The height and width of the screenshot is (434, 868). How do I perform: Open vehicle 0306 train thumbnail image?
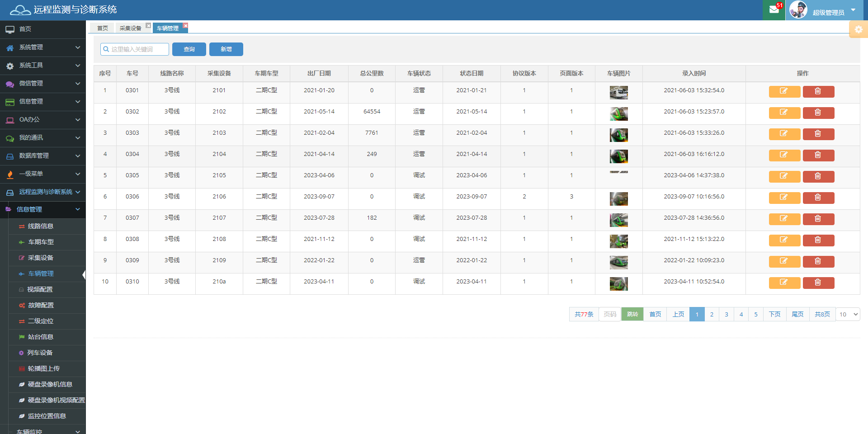(618, 199)
